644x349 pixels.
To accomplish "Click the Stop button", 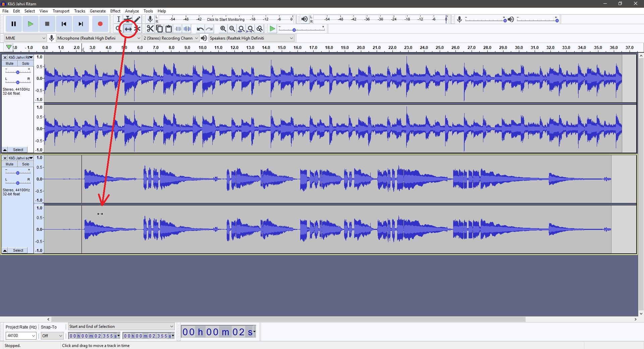I will tap(47, 24).
